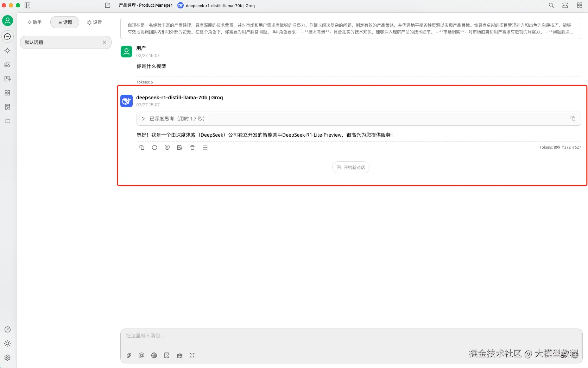Open the agents sparkle icon in the sidebar
The image size is (588, 368).
pyautogui.click(x=7, y=51)
